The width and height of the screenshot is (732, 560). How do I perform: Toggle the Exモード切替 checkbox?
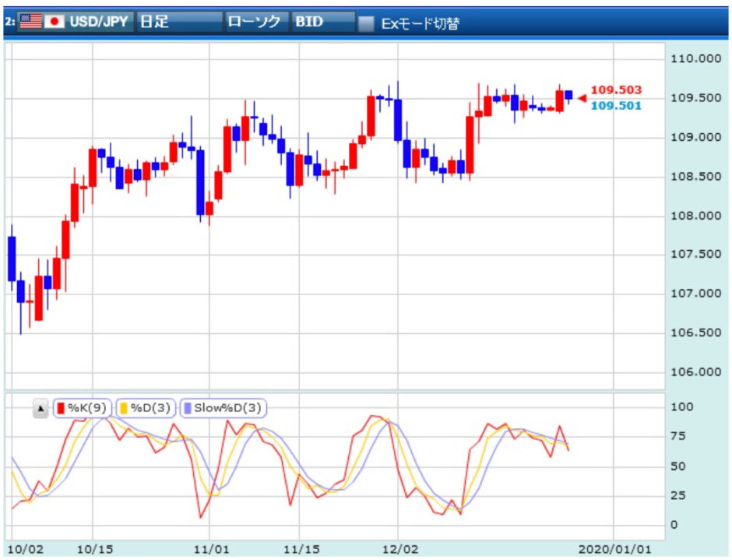point(366,23)
